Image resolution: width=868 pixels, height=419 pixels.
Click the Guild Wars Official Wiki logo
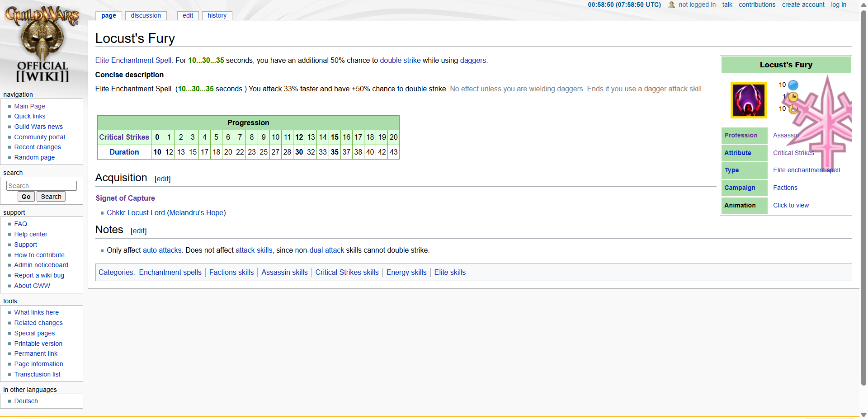(42, 44)
